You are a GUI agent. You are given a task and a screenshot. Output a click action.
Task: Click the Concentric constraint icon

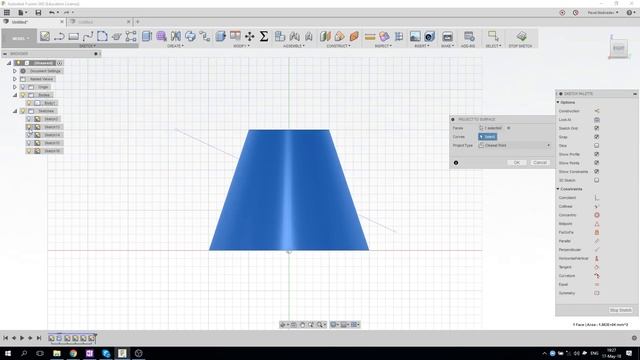coord(597,215)
